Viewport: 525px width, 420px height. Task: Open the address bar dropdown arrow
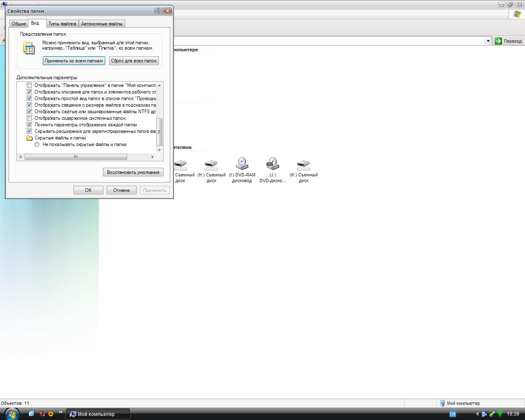[488, 41]
